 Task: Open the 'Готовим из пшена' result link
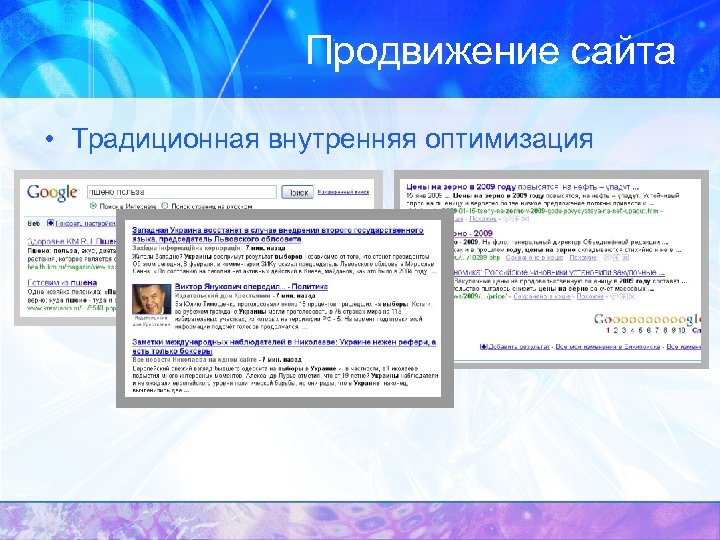pos(62,282)
